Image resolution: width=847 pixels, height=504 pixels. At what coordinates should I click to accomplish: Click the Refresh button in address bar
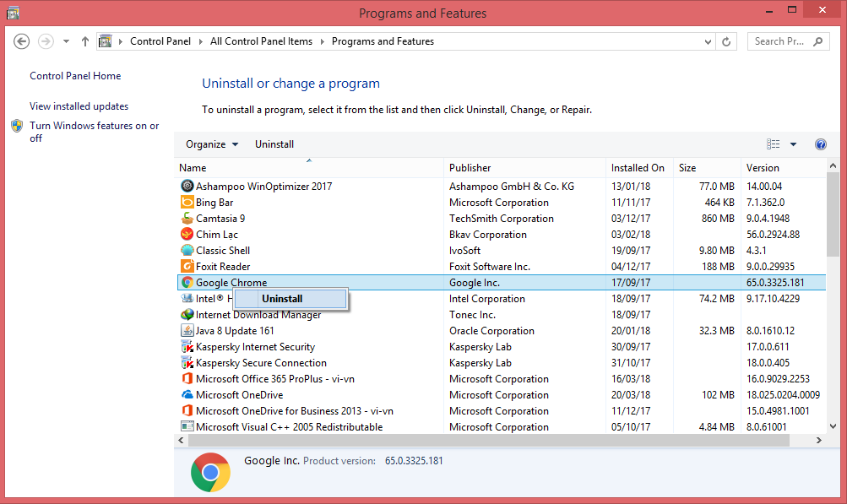pyautogui.click(x=726, y=41)
